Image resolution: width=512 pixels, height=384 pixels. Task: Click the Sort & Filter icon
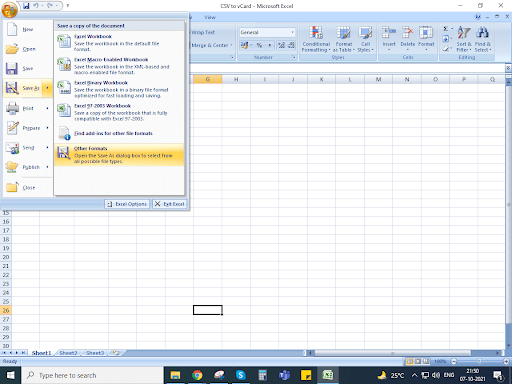(463, 33)
